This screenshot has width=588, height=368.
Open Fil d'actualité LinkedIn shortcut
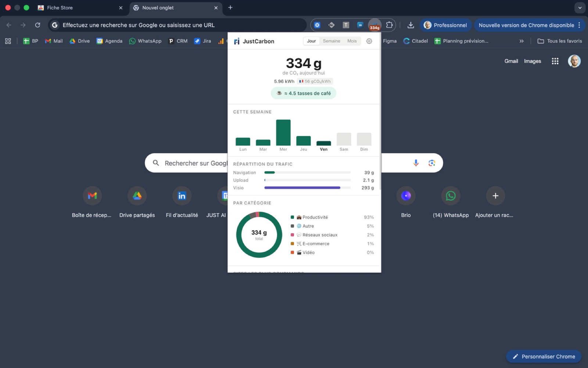tap(182, 202)
